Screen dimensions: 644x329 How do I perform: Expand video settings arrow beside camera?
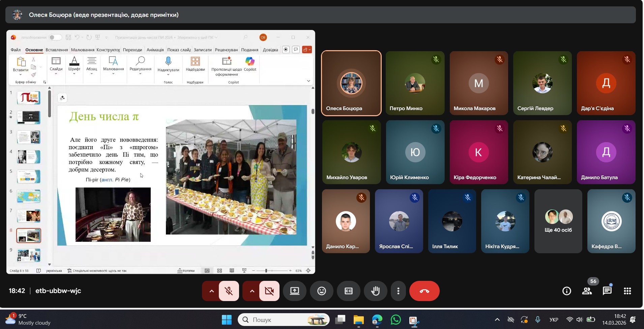click(x=252, y=291)
